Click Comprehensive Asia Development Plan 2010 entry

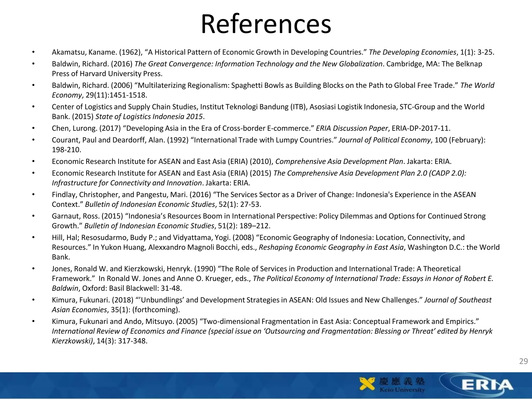(251, 162)
